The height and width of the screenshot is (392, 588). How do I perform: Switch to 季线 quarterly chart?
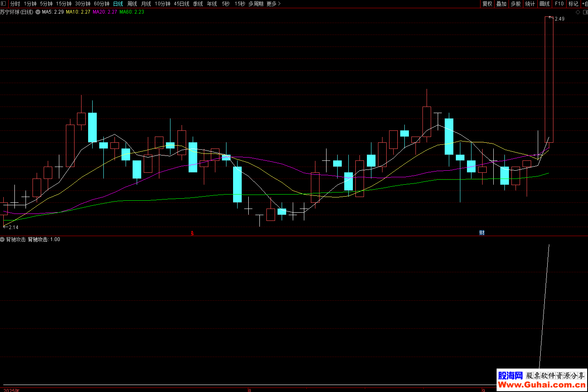(198, 4)
